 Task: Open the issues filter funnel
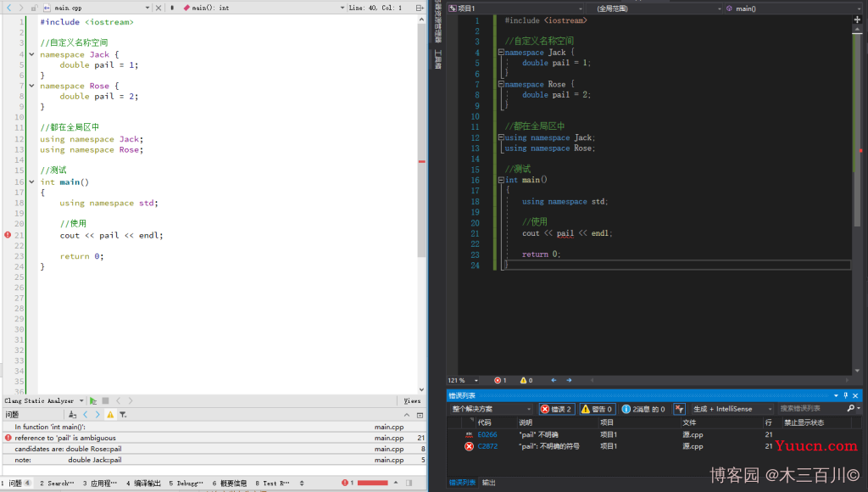point(123,415)
